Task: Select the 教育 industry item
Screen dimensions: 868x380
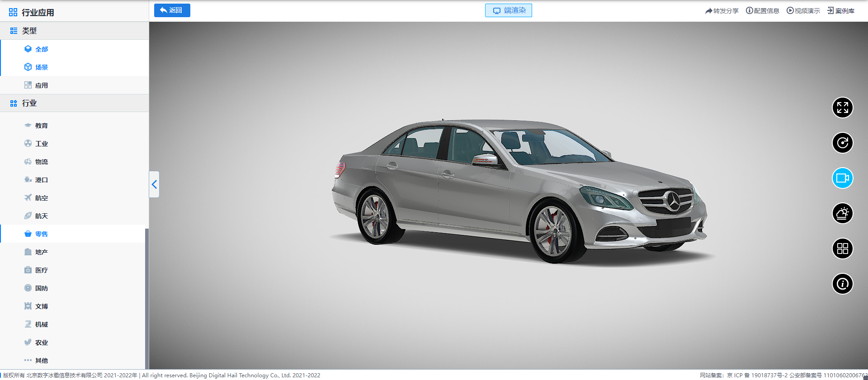Action: coord(72,126)
